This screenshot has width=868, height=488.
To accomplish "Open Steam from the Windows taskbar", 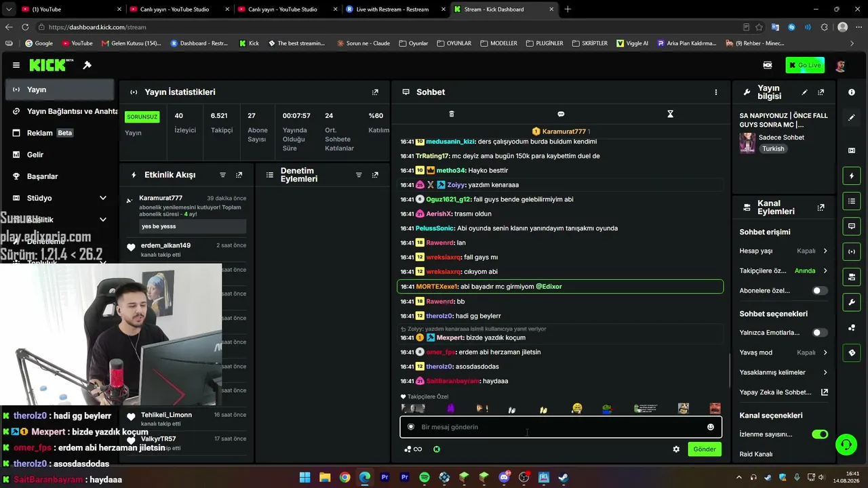I will coord(563,477).
